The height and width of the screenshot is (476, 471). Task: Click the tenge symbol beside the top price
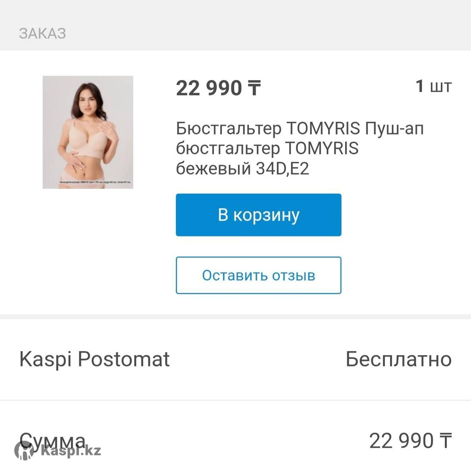254,88
